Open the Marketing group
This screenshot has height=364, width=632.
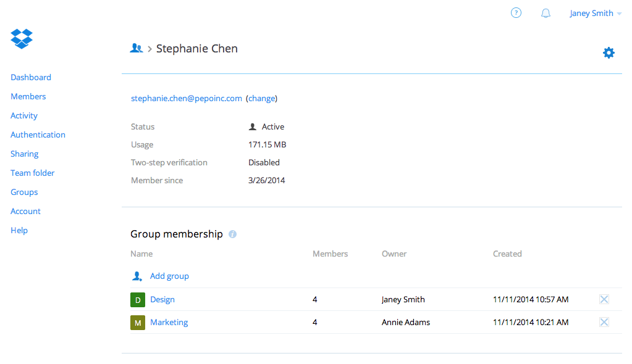169,321
